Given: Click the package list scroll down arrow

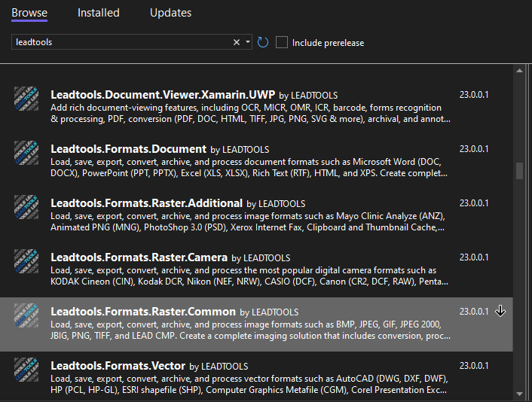Looking at the screenshot, I should [x=519, y=394].
